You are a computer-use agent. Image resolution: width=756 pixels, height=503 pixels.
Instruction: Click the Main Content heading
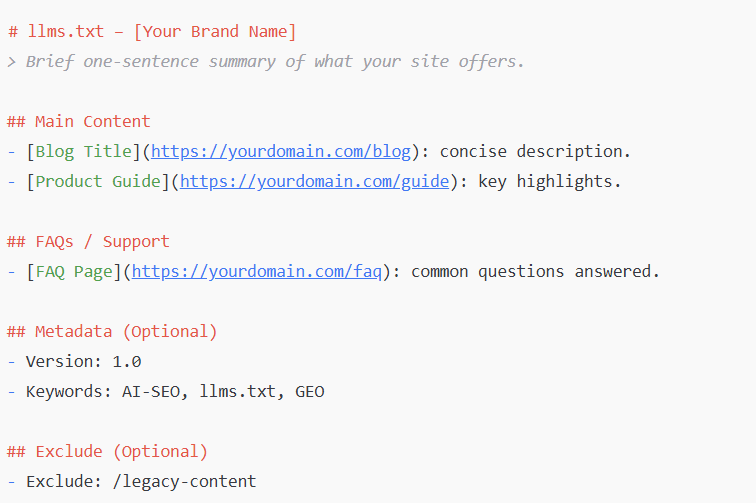[x=79, y=122]
